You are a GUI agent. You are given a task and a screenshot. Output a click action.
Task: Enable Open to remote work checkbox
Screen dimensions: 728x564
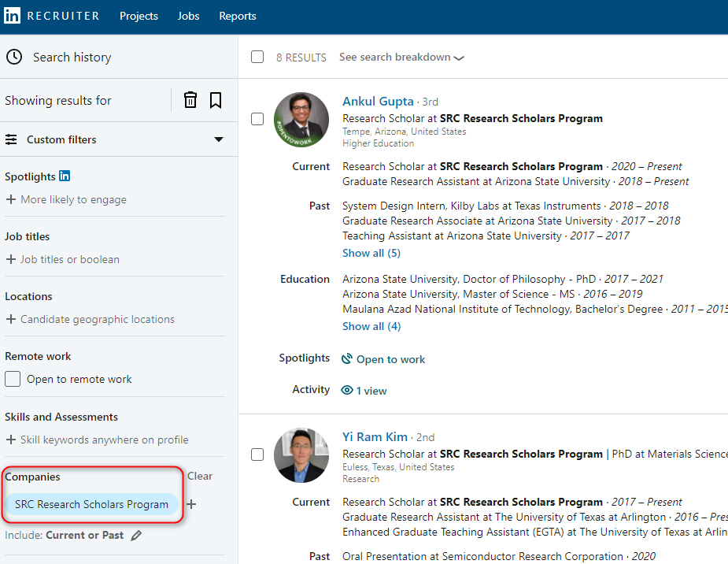pos(13,379)
